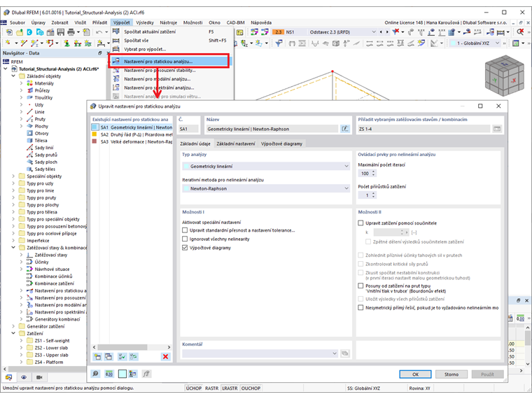
Task: Select the new line tool icon
Action: [23, 43]
